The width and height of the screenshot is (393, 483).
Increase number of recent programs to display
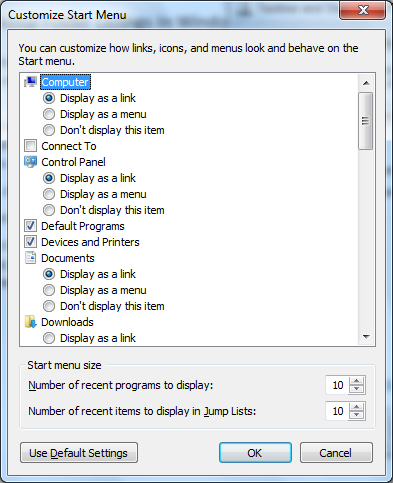[x=357, y=381]
